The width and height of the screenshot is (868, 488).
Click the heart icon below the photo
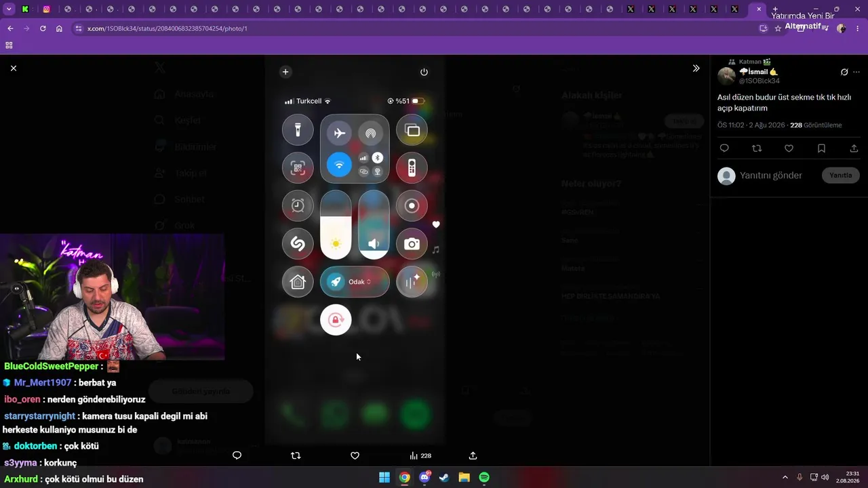[355, 455]
